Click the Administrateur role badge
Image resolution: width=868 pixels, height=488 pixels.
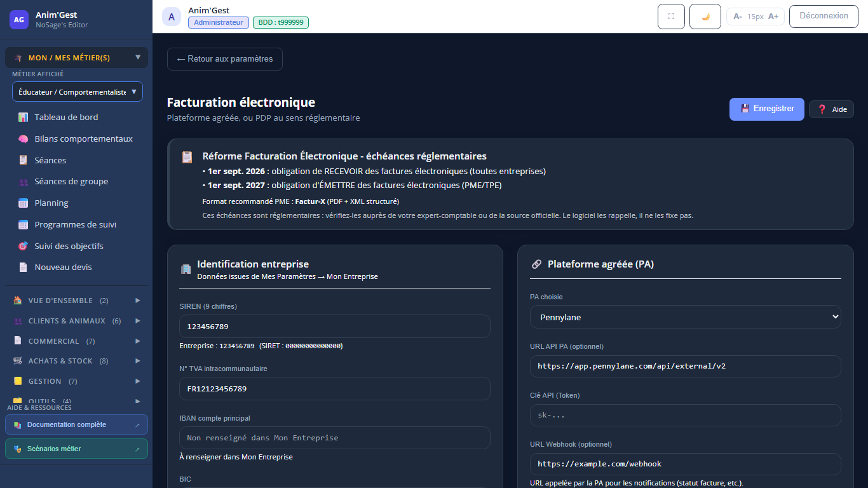click(x=219, y=22)
